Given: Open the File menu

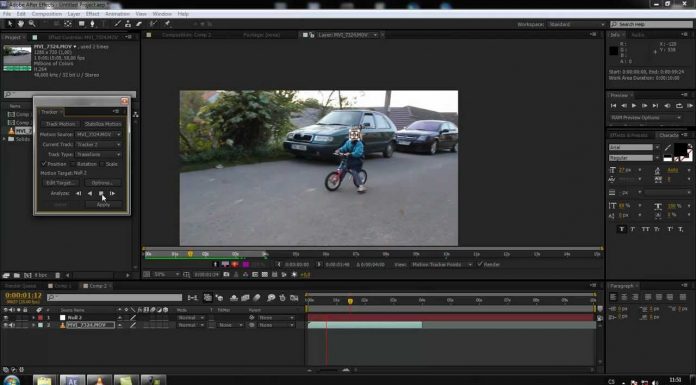Looking at the screenshot, I should click(7, 14).
